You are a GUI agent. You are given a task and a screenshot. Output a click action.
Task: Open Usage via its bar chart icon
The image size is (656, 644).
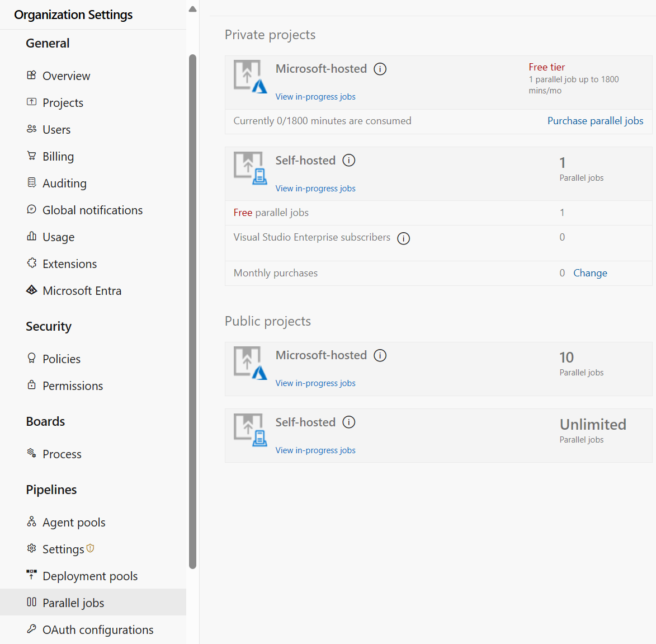32,237
